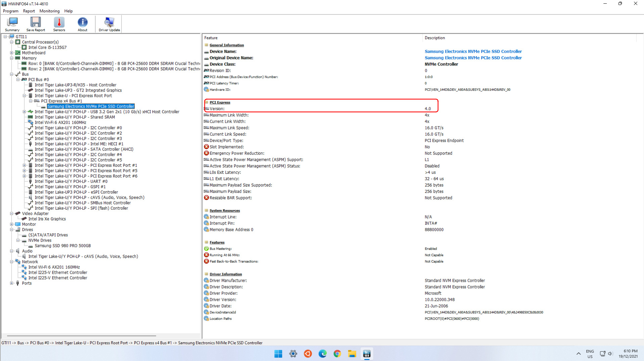Expand USB 3.2 xHCI Host Controller node
The image size is (644, 361).
click(x=24, y=112)
